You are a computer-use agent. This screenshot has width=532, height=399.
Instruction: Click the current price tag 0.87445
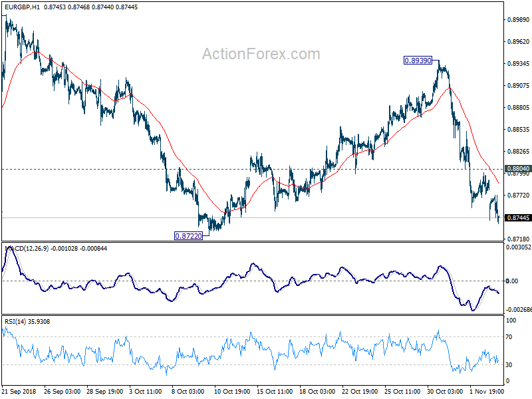pyautogui.click(x=518, y=218)
